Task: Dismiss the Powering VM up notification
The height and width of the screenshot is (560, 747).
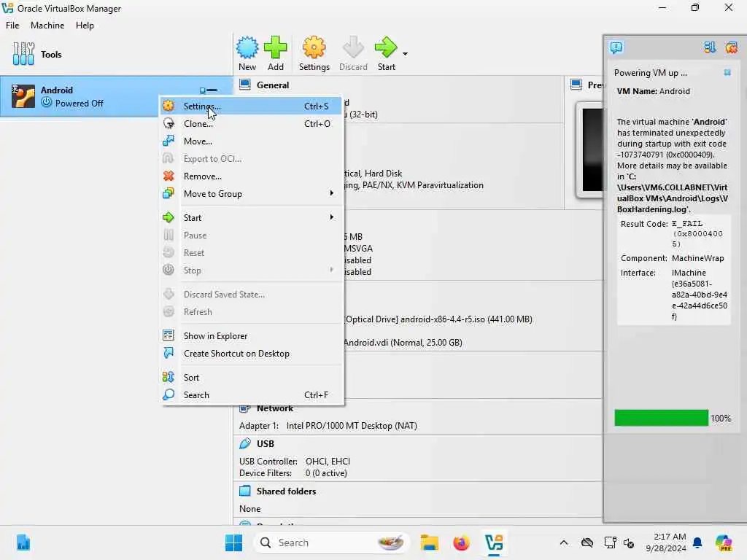Action: tap(727, 72)
